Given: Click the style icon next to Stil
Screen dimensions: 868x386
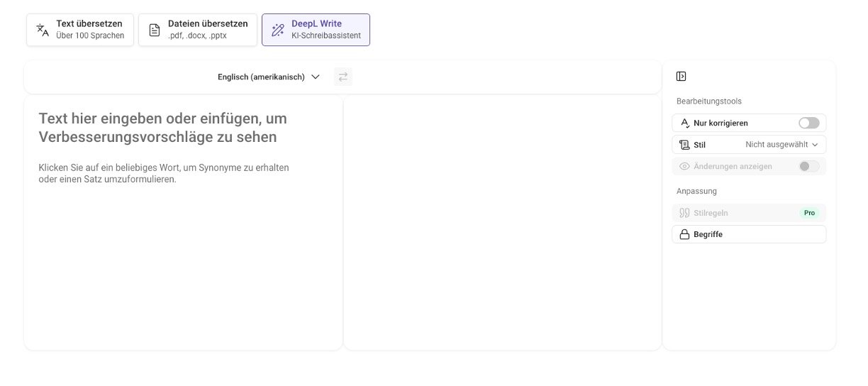Looking at the screenshot, I should 684,145.
